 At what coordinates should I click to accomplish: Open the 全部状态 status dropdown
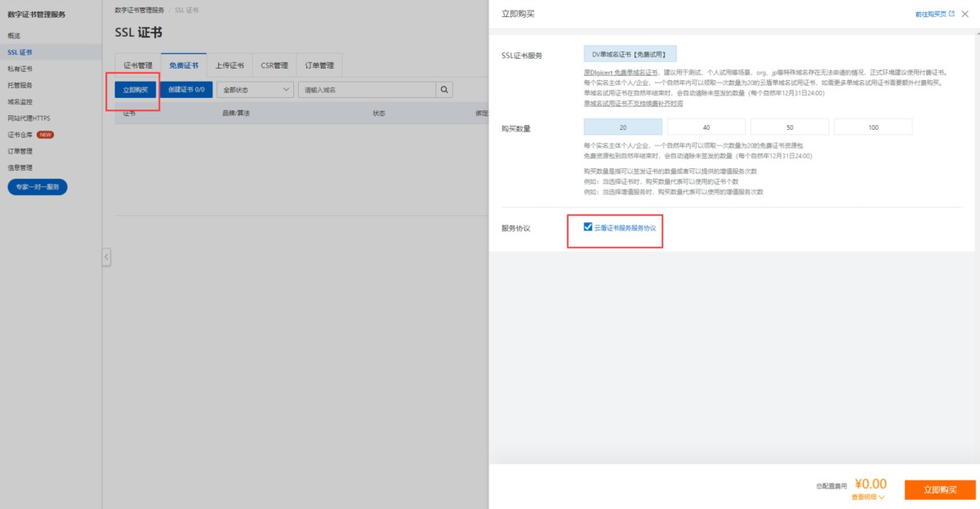tap(256, 89)
